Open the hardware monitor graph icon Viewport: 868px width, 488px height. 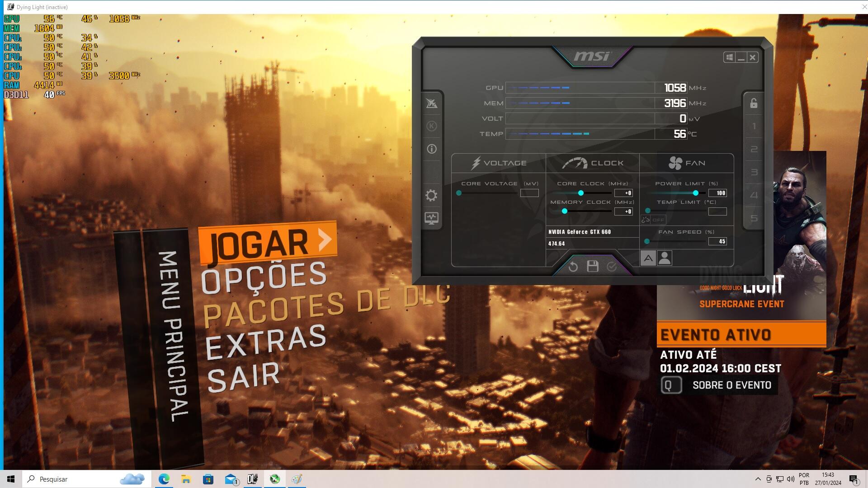[x=431, y=218]
